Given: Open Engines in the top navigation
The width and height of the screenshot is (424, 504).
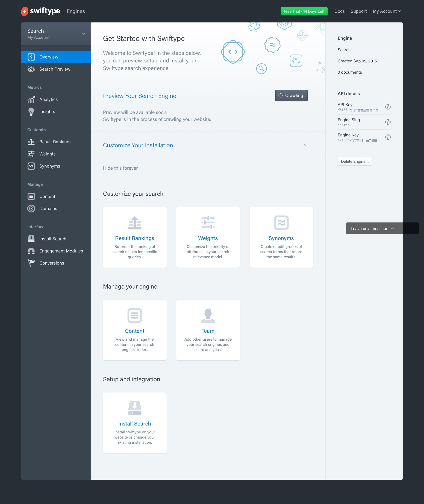Looking at the screenshot, I should (76, 11).
